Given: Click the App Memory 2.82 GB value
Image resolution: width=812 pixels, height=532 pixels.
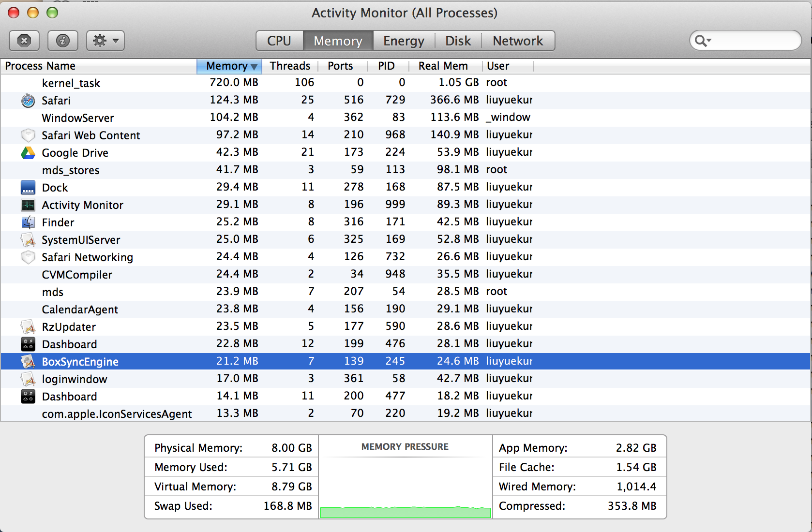Looking at the screenshot, I should (636, 448).
